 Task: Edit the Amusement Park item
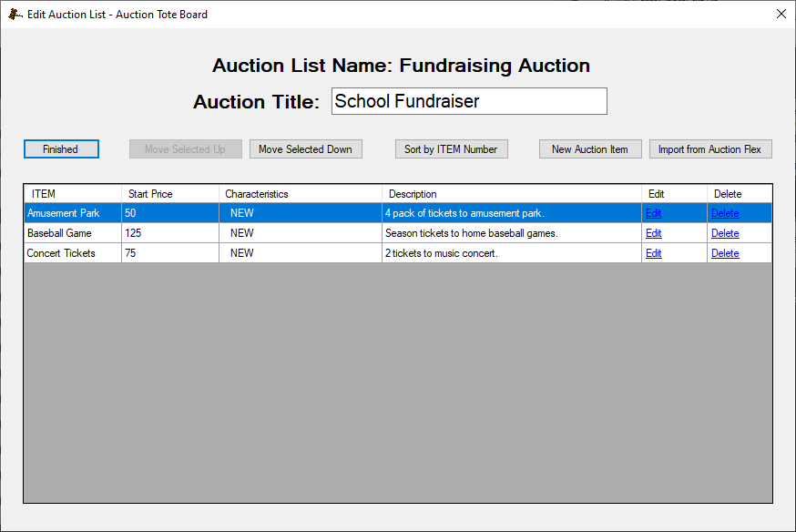(654, 213)
